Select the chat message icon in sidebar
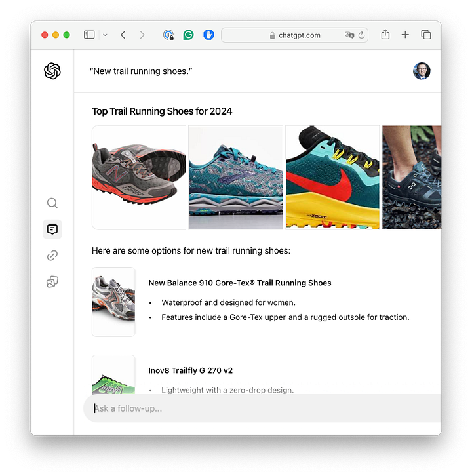Viewport: 472px width, 476px height. tap(52, 229)
